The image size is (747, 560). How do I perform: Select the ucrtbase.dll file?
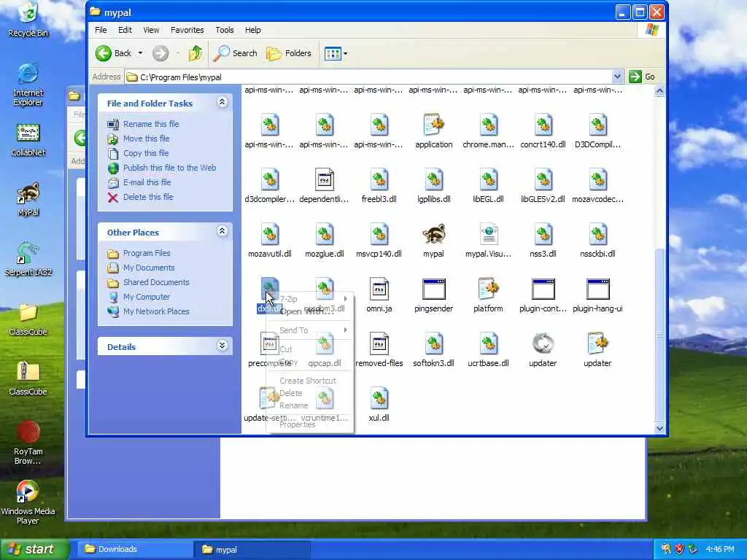[x=488, y=350]
